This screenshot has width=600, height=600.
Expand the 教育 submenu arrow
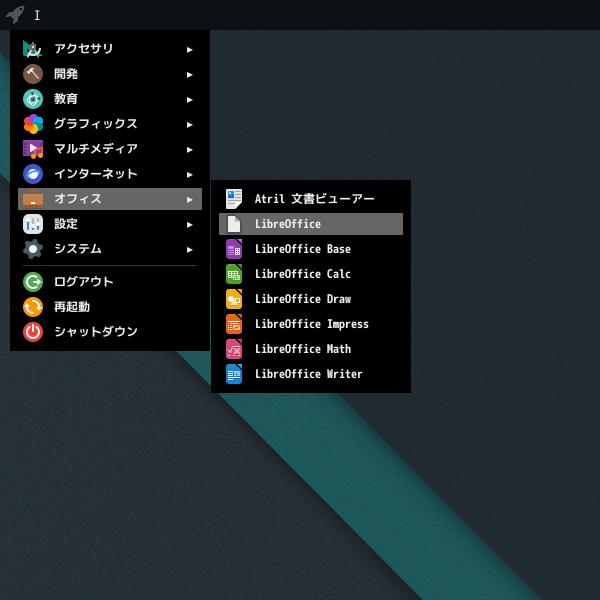(189, 100)
